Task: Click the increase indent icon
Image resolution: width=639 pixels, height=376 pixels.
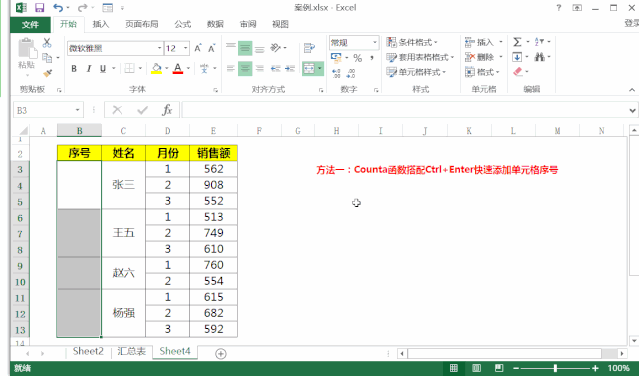Action: (x=290, y=68)
